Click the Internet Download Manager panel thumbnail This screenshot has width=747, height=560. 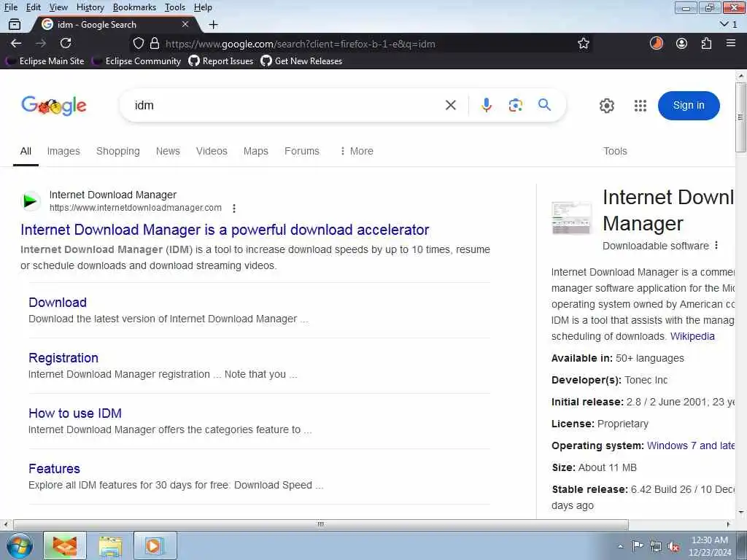coord(572,217)
